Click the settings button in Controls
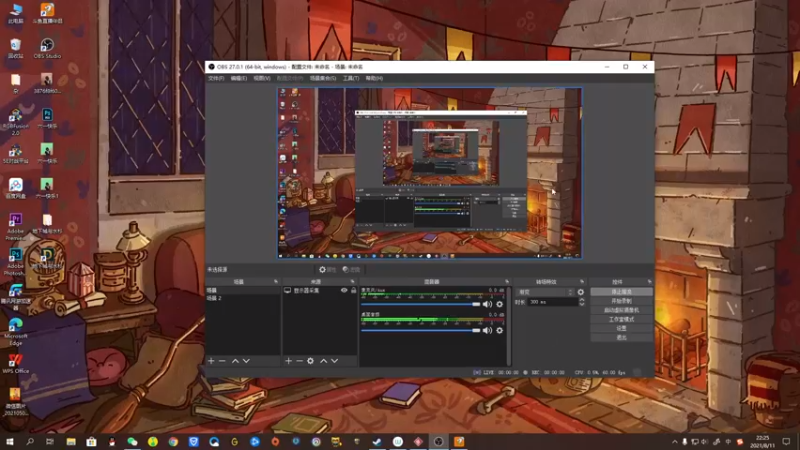The width and height of the screenshot is (800, 450). (x=621, y=329)
